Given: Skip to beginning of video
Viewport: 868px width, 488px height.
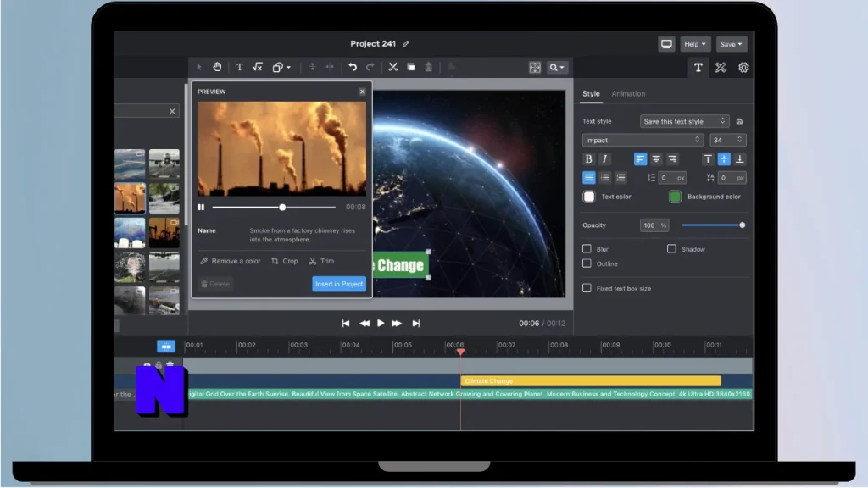Looking at the screenshot, I should pyautogui.click(x=346, y=323).
